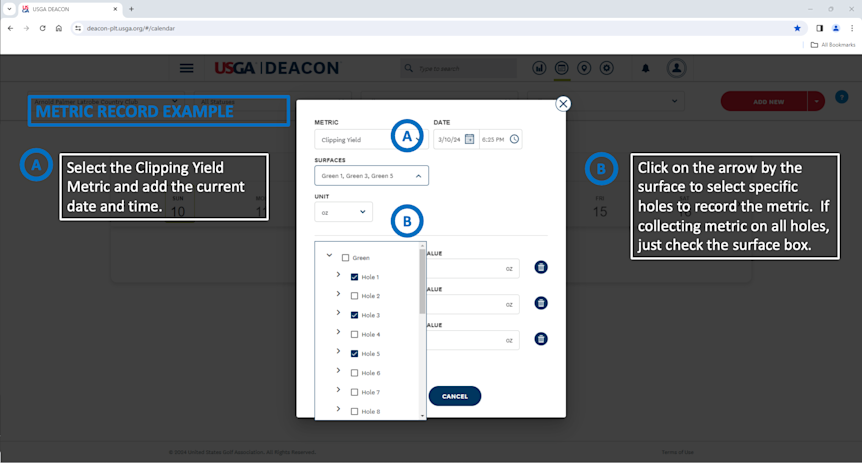
Task: Check the Hole 8 checkbox
Action: pos(354,411)
